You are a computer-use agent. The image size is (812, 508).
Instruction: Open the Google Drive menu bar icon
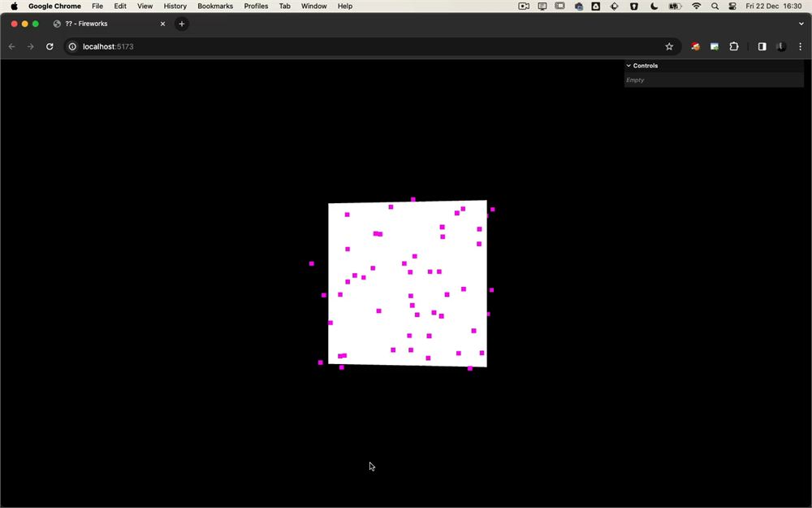tap(596, 7)
